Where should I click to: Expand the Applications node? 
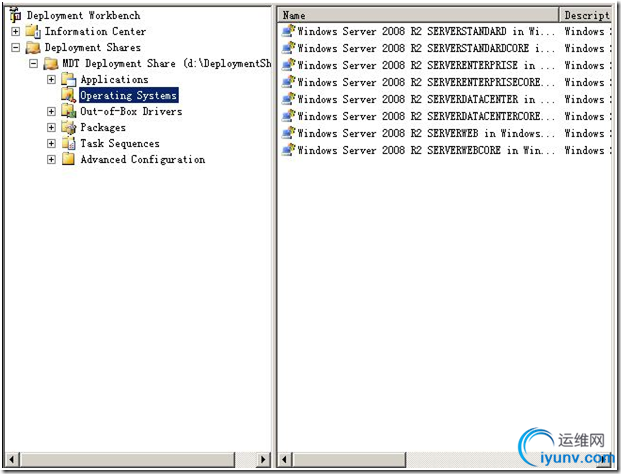click(51, 80)
